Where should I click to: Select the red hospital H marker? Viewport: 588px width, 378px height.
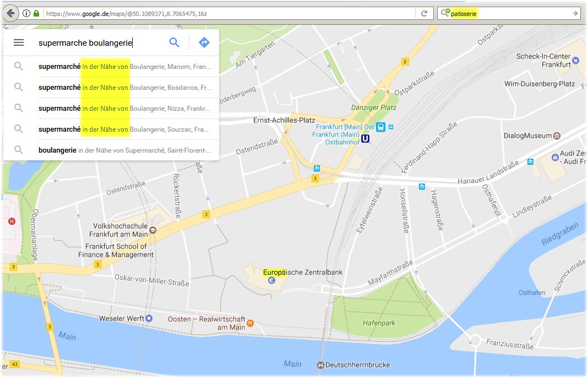(12, 221)
